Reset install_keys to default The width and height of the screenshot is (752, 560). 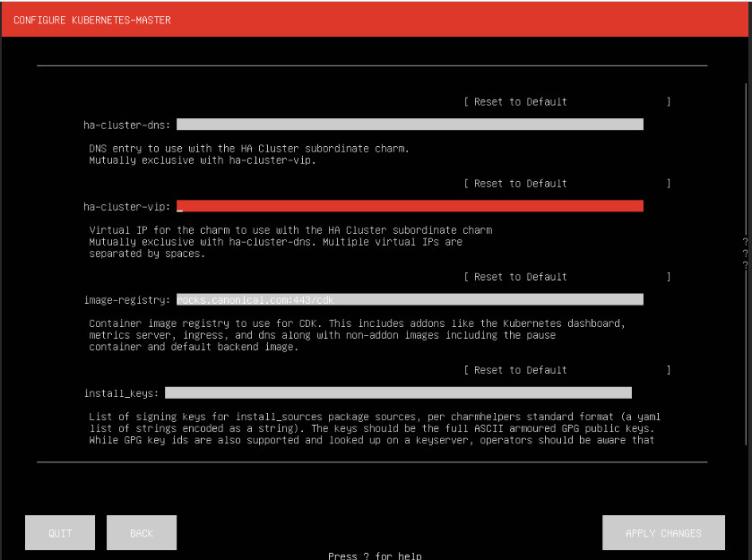coord(515,369)
